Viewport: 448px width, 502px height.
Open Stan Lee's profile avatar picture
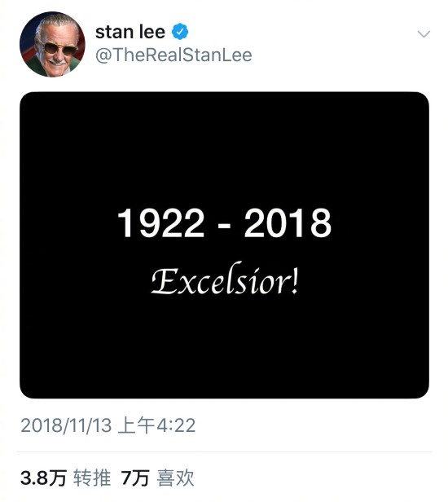52,44
